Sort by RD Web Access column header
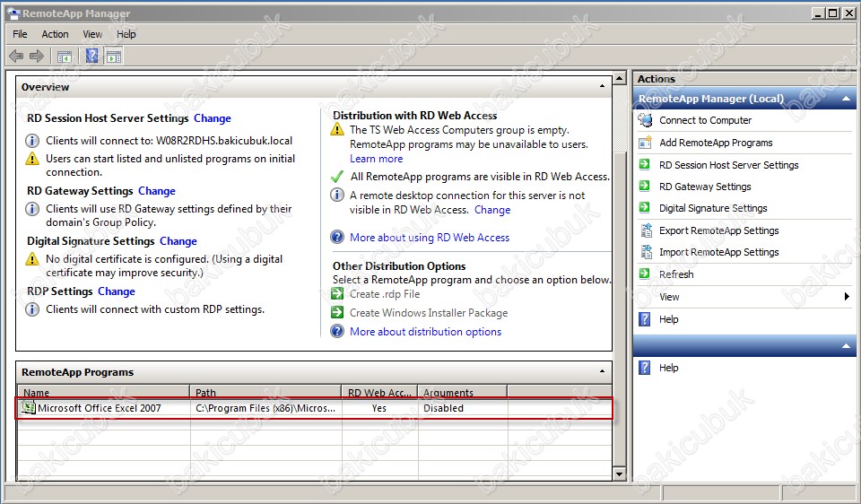Image resolution: width=861 pixels, height=504 pixels. pyautogui.click(x=379, y=392)
